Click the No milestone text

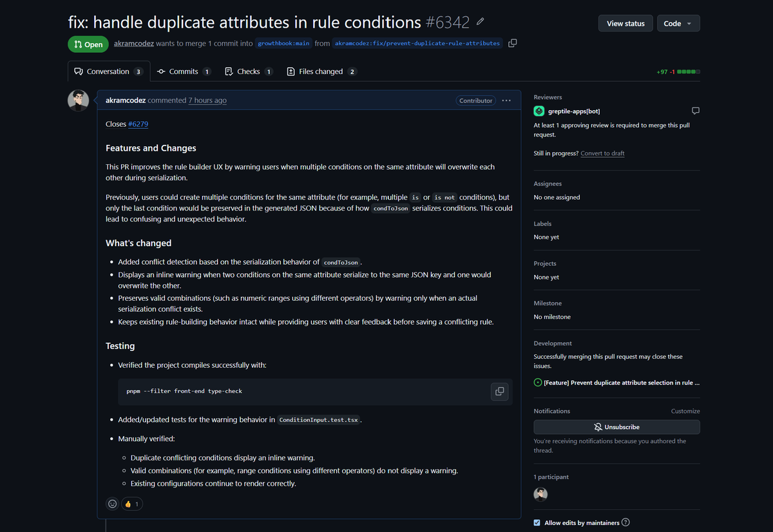click(x=552, y=317)
